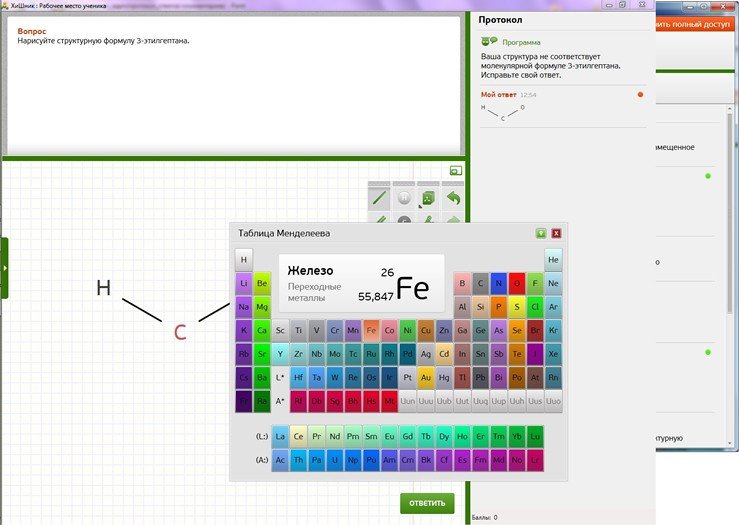Expand the green side panel handle
The height and width of the screenshot is (525, 739).
[5, 268]
